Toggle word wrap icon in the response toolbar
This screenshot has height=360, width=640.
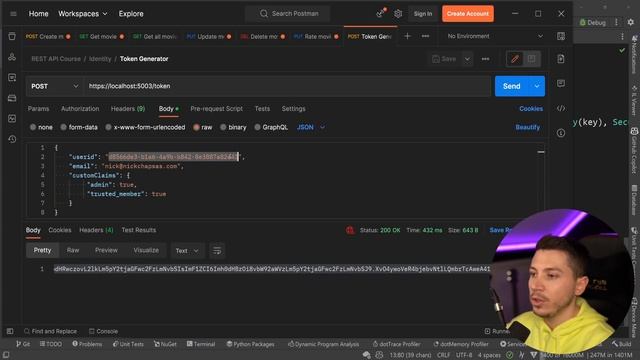pyautogui.click(x=217, y=250)
